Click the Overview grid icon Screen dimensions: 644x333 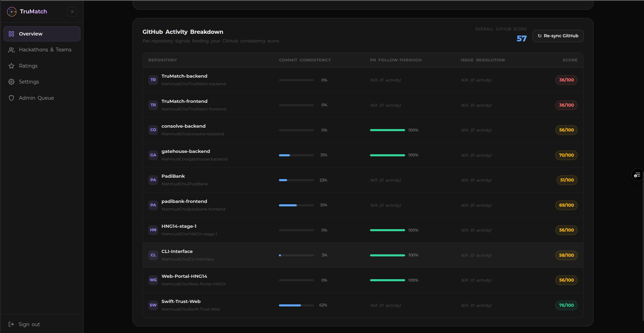click(11, 34)
